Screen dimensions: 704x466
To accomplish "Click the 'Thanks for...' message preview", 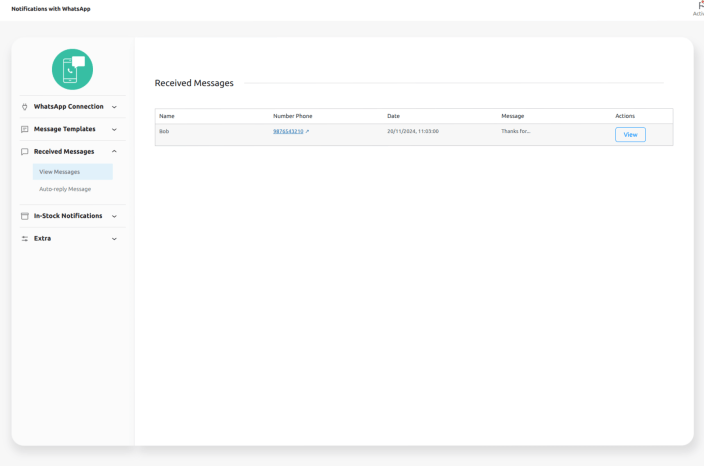I will (x=516, y=131).
